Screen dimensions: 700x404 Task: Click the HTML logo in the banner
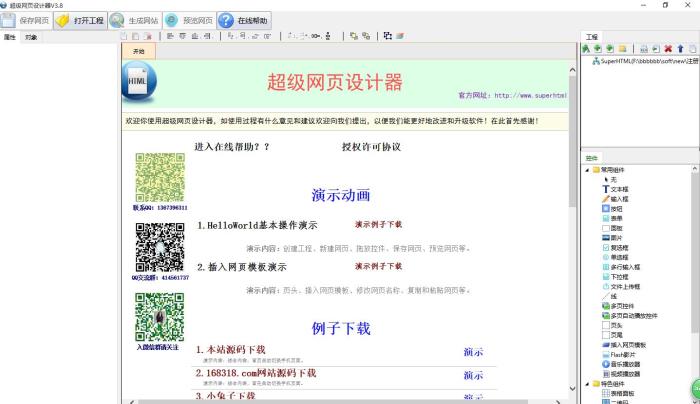[139, 82]
